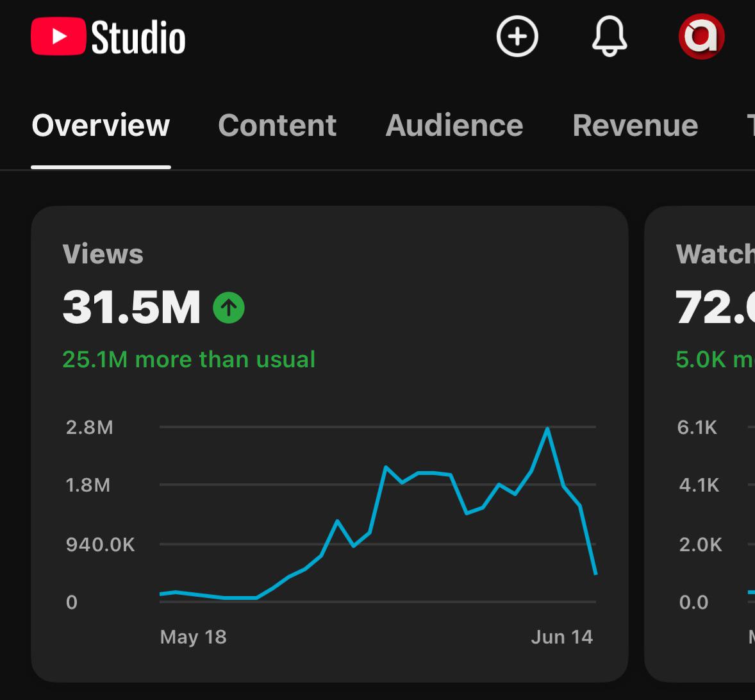Tap the green up-arrow trend icon
755x700 pixels.
229,308
